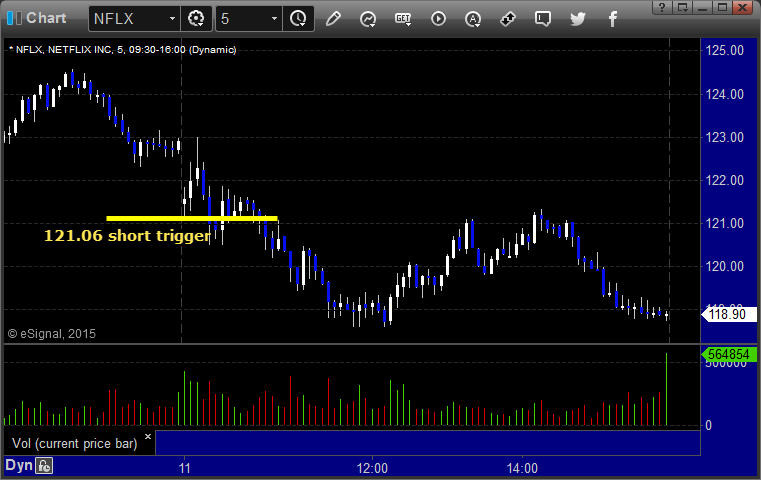Select the pencil drawing tools icon
The height and width of the screenshot is (480, 761).
[x=333, y=19]
